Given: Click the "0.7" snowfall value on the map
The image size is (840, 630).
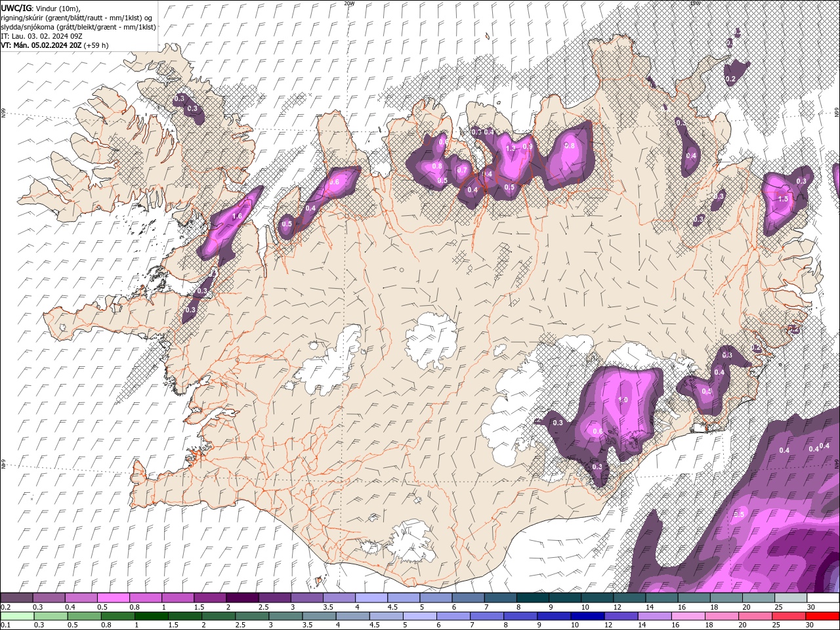Looking at the screenshot, I should pyautogui.click(x=462, y=171).
